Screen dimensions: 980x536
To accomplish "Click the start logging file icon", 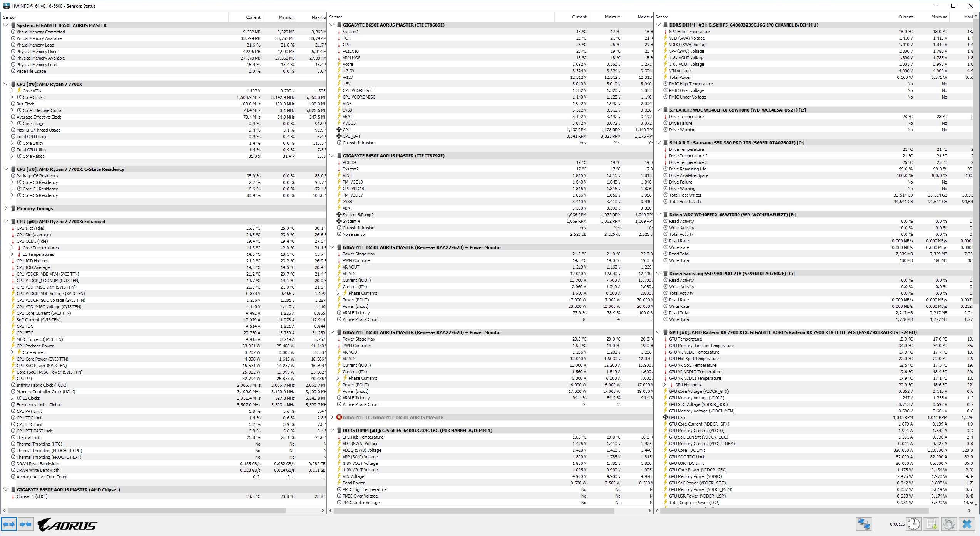I will pyautogui.click(x=932, y=524).
